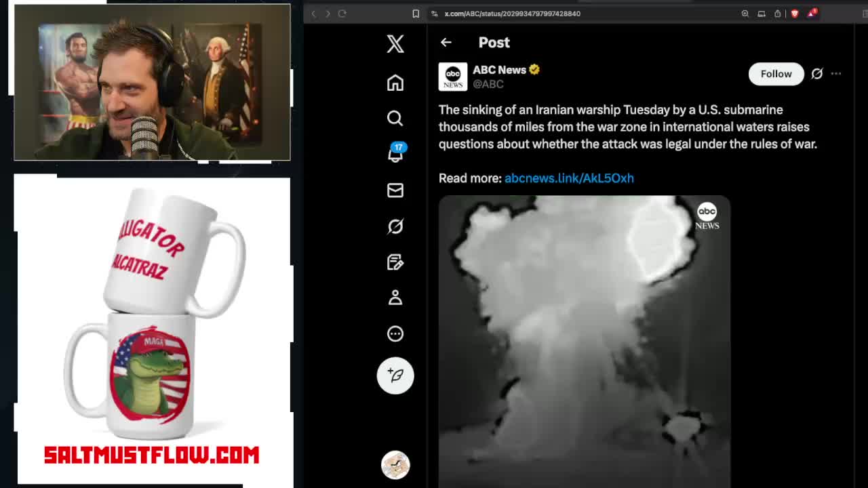The image size is (868, 488).
Task: Play the explosion video thumbnail
Action: tap(584, 339)
